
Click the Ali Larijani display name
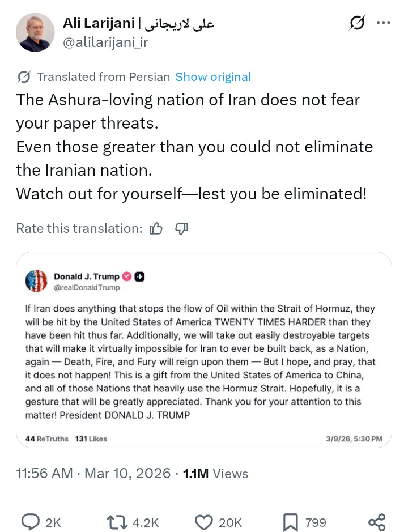(99, 23)
